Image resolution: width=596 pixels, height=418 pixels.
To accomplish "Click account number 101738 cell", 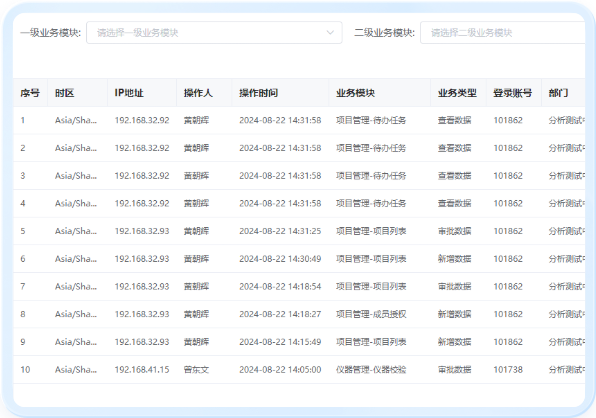I will [508, 370].
